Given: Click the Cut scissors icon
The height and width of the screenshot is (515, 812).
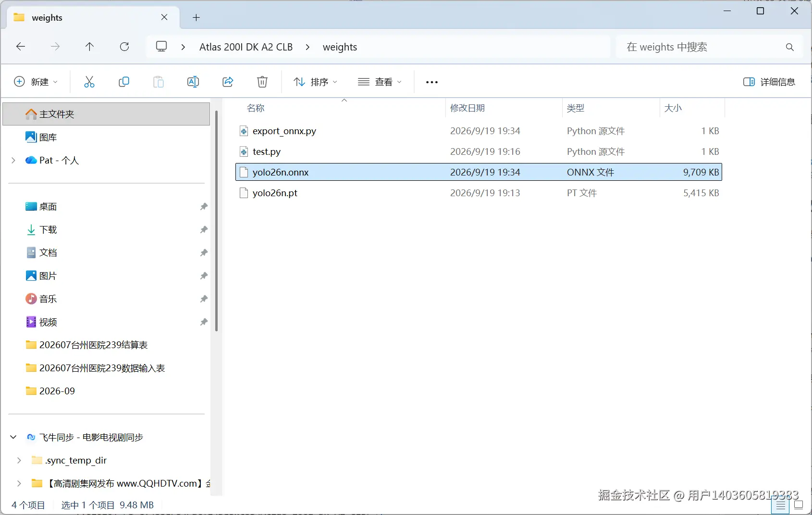Looking at the screenshot, I should pos(89,82).
